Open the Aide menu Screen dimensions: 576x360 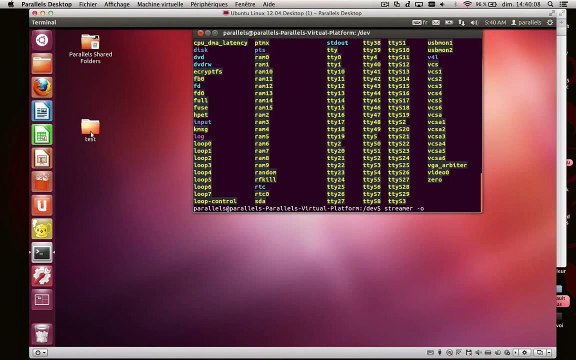click(x=269, y=4)
